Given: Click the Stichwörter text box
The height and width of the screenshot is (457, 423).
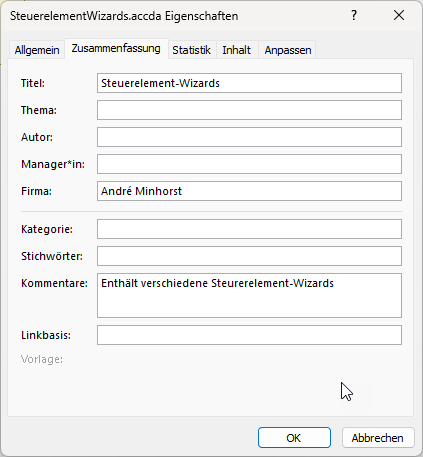Looking at the screenshot, I should tap(249, 256).
